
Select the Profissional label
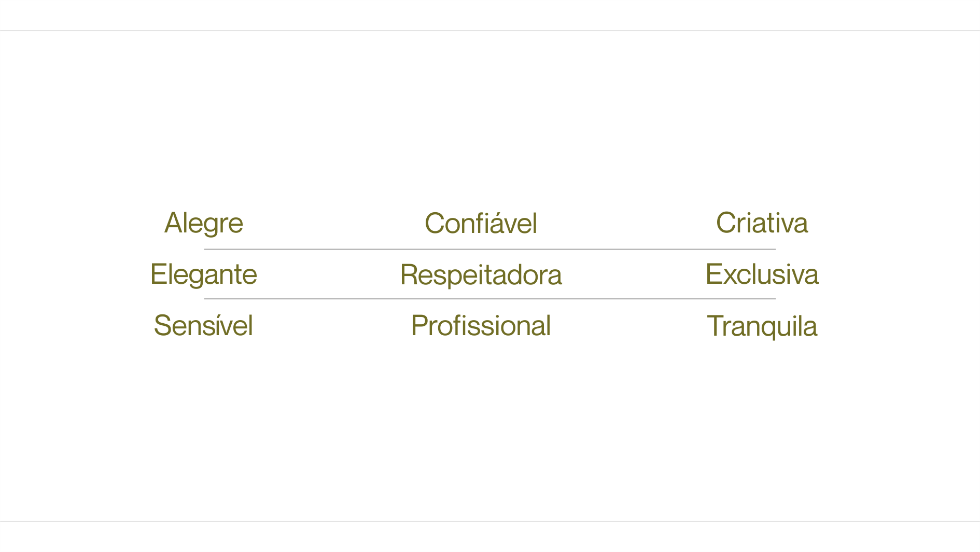481,325
